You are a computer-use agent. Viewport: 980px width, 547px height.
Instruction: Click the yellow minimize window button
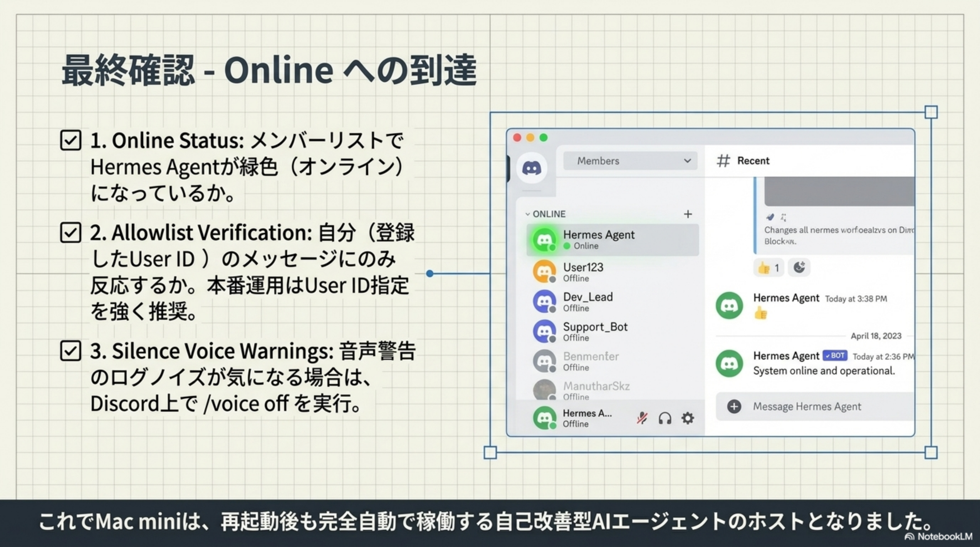pos(530,137)
